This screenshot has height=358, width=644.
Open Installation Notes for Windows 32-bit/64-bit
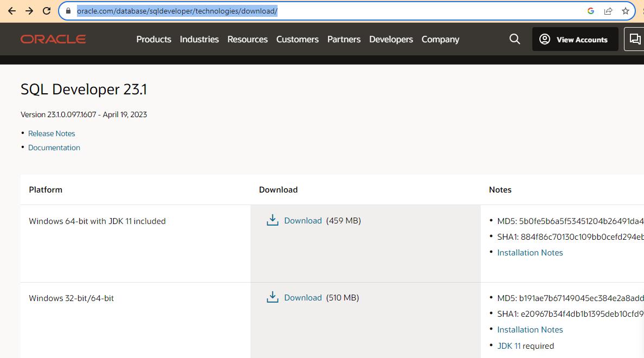(x=530, y=330)
